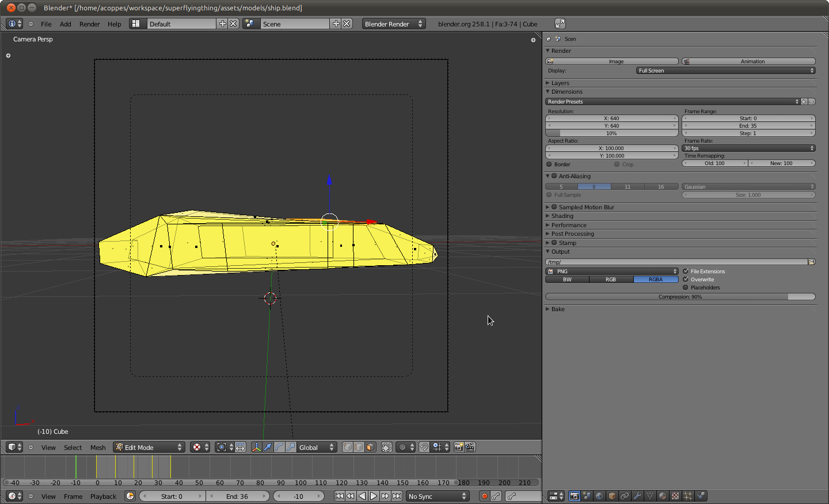Open the Modifiers wrench properties tab
This screenshot has width=829, height=504.
637,496
